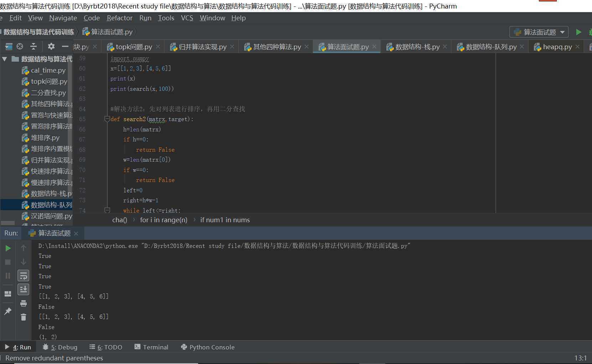Run the 算法面试题 configuration with green arrow
The width and height of the screenshot is (592, 364).
click(578, 32)
